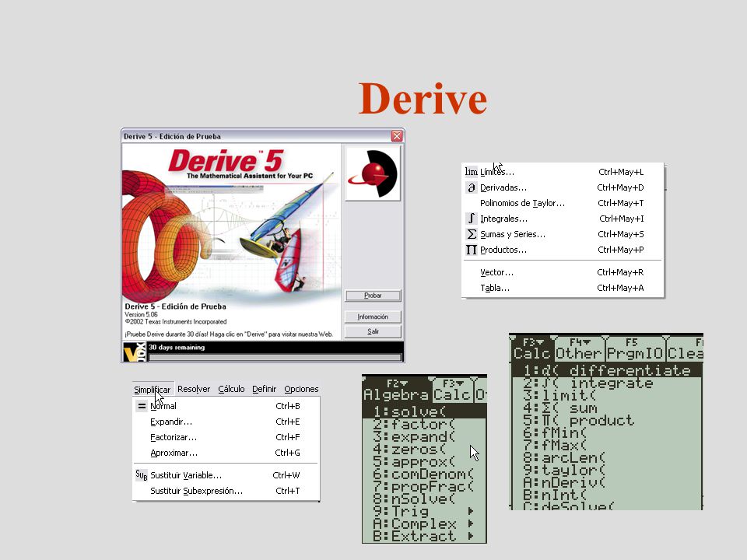Select Normal menu entry
Image resolution: width=747 pixels, height=560 pixels.
(226, 406)
